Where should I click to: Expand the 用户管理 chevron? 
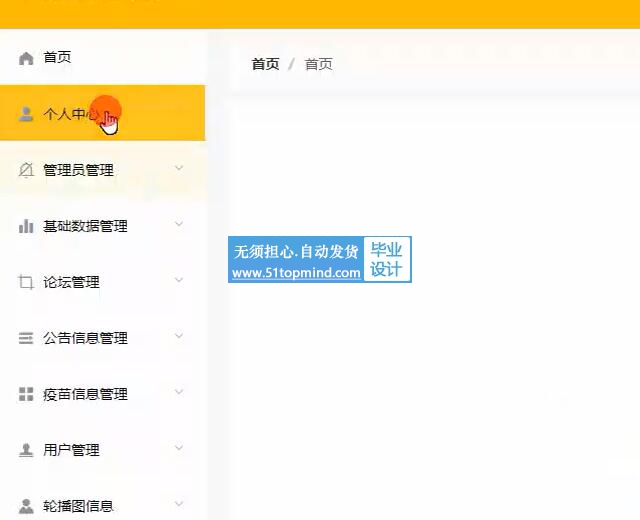coord(179,447)
